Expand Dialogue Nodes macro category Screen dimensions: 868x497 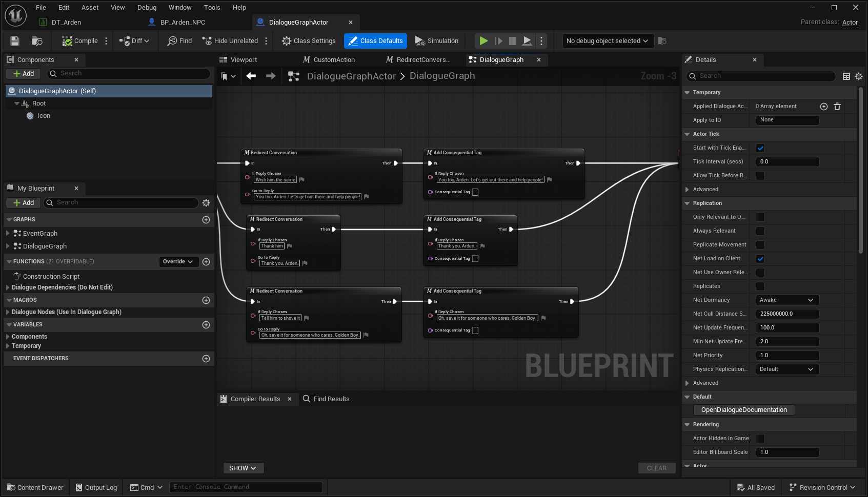(x=8, y=312)
